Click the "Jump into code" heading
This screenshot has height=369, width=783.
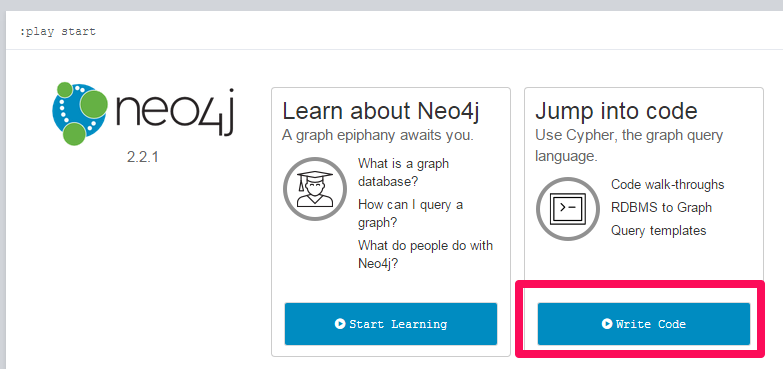coord(616,111)
